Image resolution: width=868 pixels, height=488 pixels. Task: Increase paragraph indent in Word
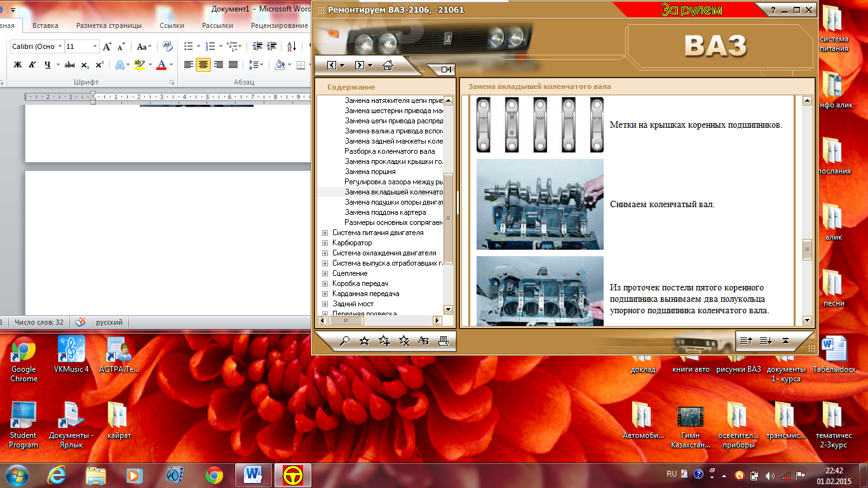coord(273,46)
